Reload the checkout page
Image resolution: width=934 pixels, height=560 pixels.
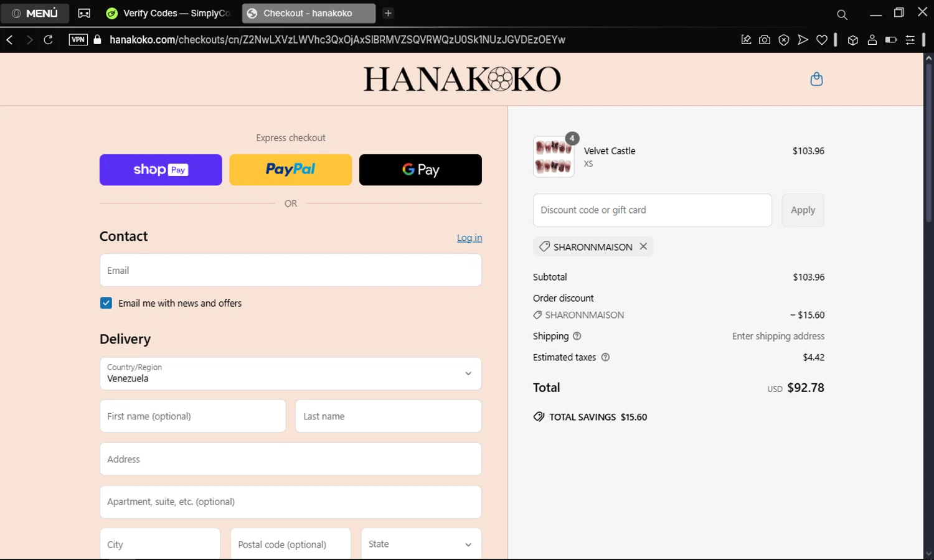coord(48,40)
